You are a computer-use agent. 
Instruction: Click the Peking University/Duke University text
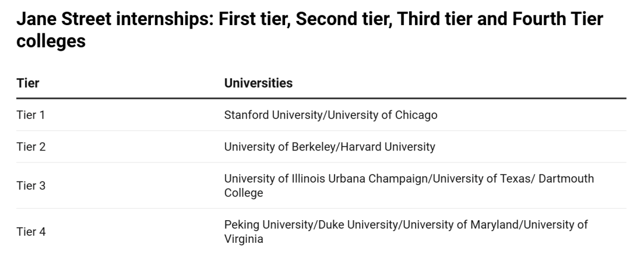(311, 225)
